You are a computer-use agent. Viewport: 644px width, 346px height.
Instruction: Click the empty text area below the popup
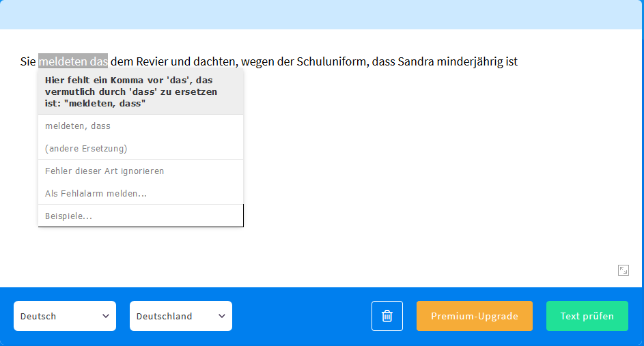click(410, 205)
